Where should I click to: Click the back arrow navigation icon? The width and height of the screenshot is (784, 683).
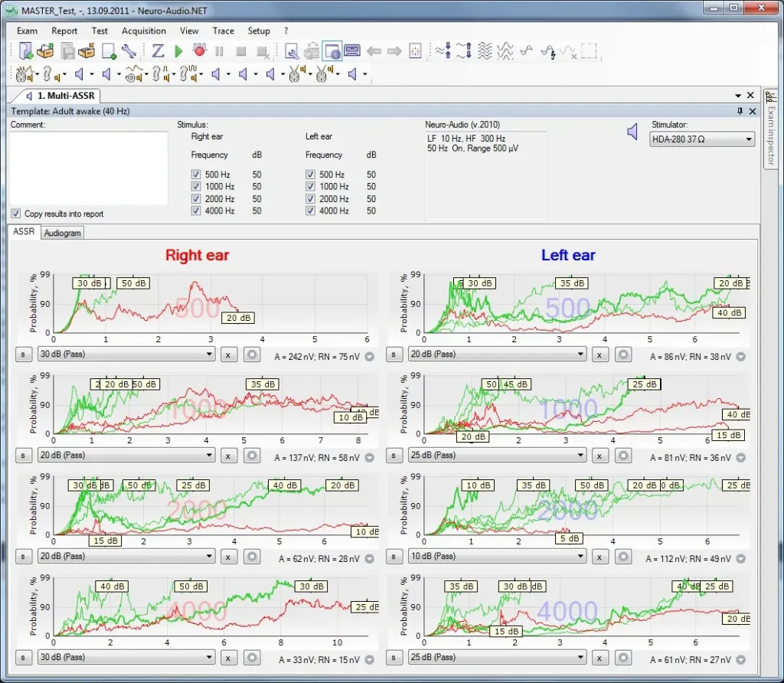(x=374, y=51)
